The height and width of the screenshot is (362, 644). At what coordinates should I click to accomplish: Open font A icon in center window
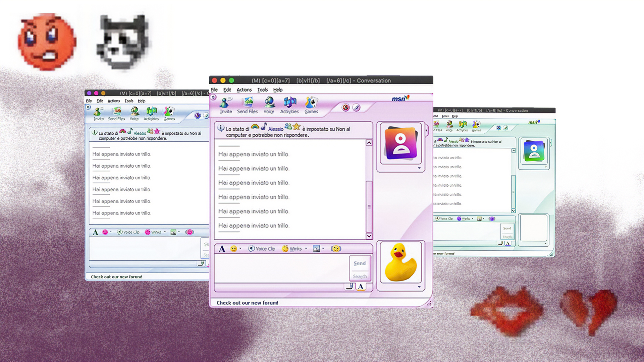coord(222,249)
